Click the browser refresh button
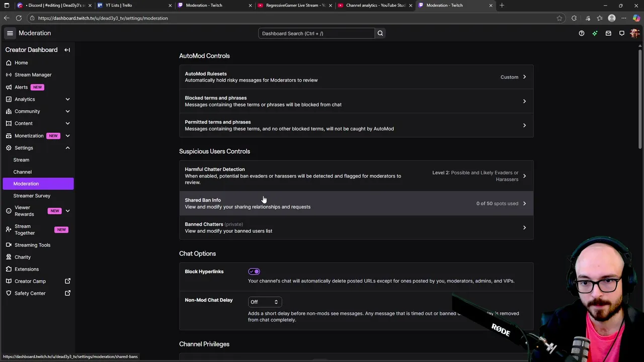Viewport: 644px width, 362px height. tap(19, 18)
